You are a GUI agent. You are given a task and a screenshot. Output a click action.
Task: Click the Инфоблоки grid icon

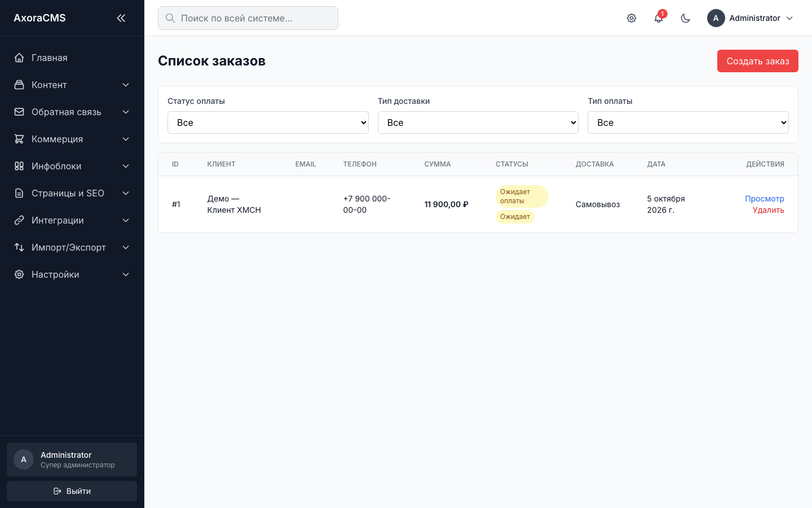pyautogui.click(x=19, y=166)
